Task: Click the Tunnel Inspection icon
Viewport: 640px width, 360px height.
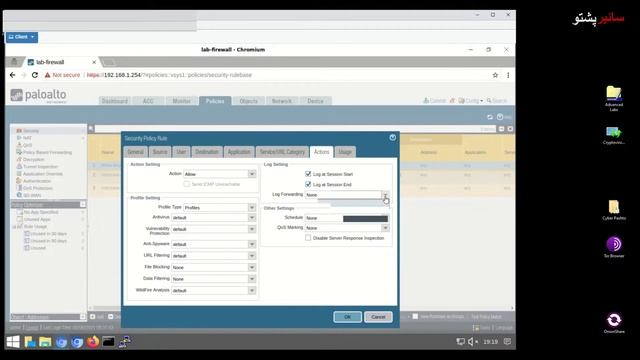Action: (x=19, y=167)
